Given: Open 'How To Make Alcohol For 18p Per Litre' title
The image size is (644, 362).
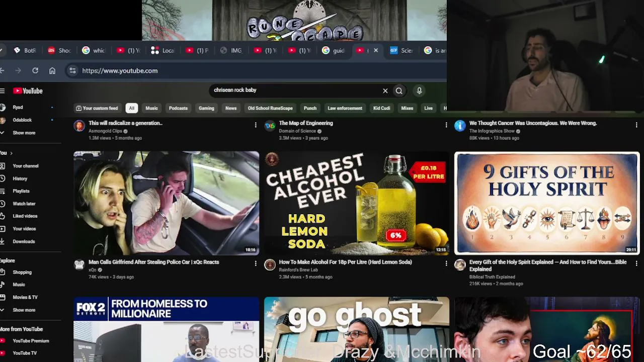Looking at the screenshot, I should (x=346, y=262).
